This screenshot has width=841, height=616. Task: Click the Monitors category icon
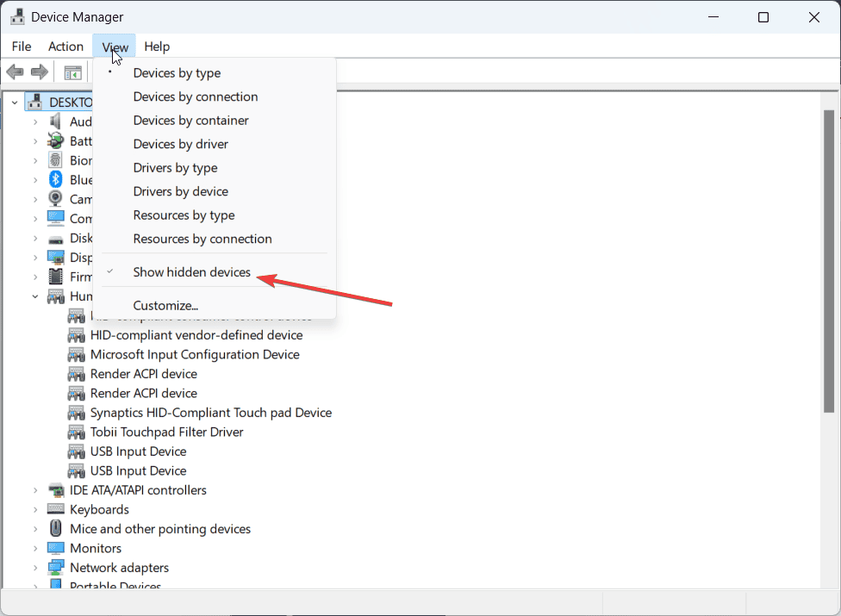tap(56, 548)
